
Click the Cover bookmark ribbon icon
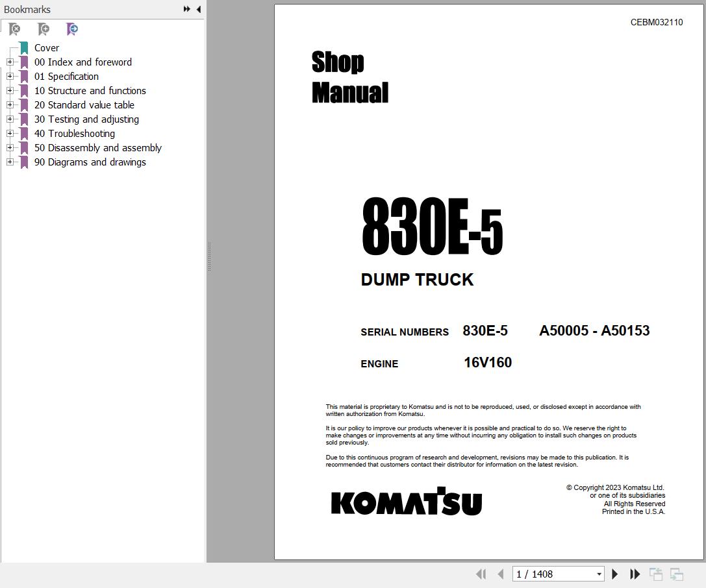[x=24, y=48]
